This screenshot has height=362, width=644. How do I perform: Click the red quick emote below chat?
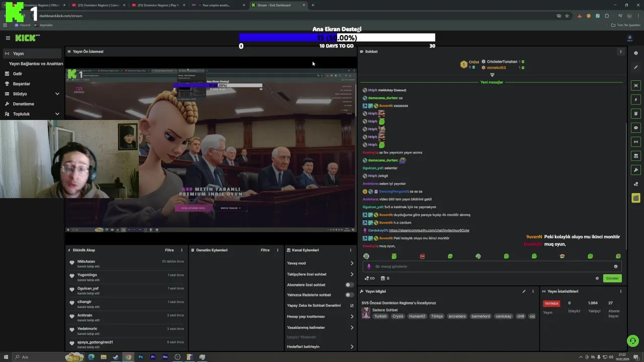point(422,256)
